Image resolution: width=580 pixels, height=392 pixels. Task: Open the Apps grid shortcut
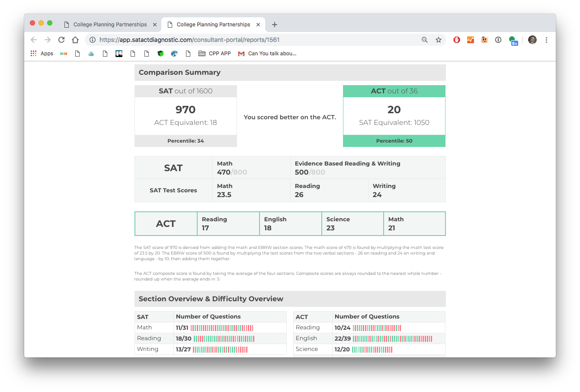[42, 54]
